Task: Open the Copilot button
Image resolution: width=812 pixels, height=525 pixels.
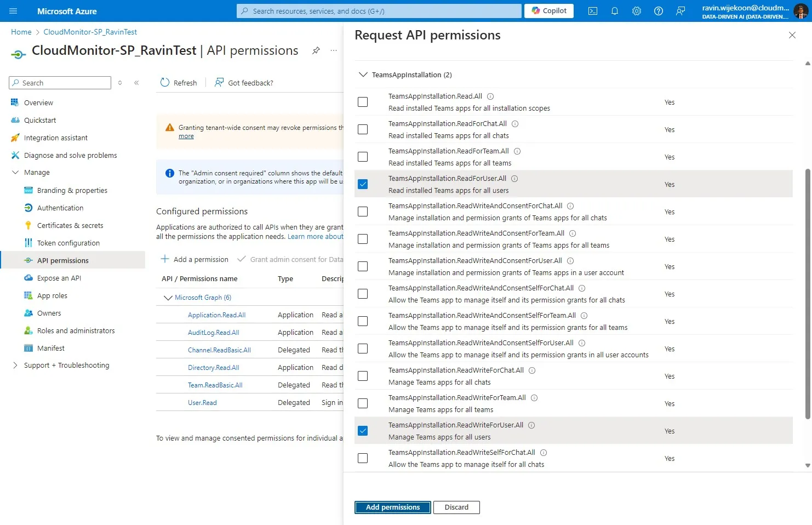Action: coord(549,11)
